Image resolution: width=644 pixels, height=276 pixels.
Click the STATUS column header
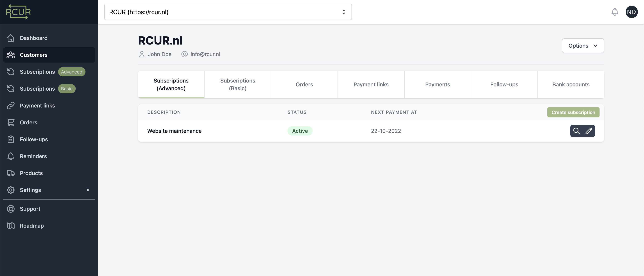[x=297, y=112]
